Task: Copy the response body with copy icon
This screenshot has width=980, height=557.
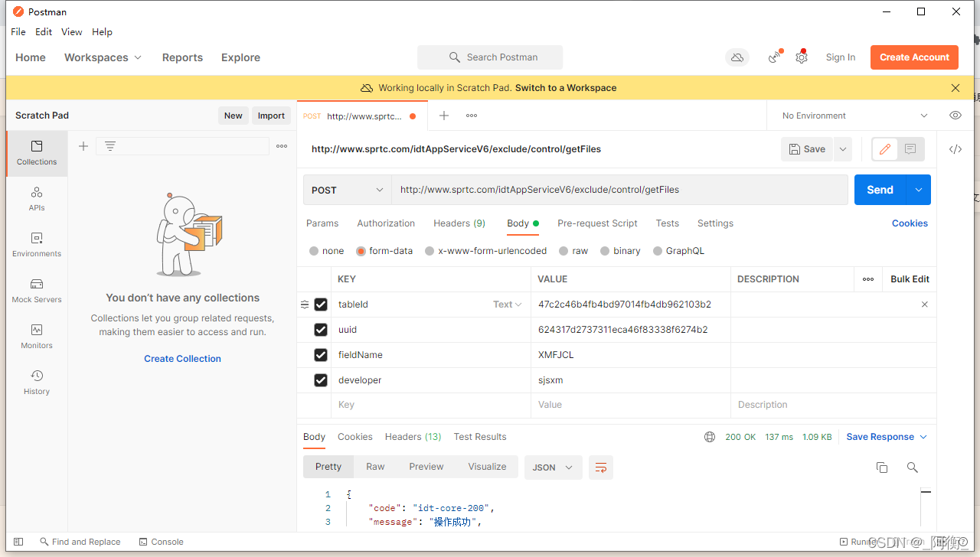Action: tap(882, 467)
